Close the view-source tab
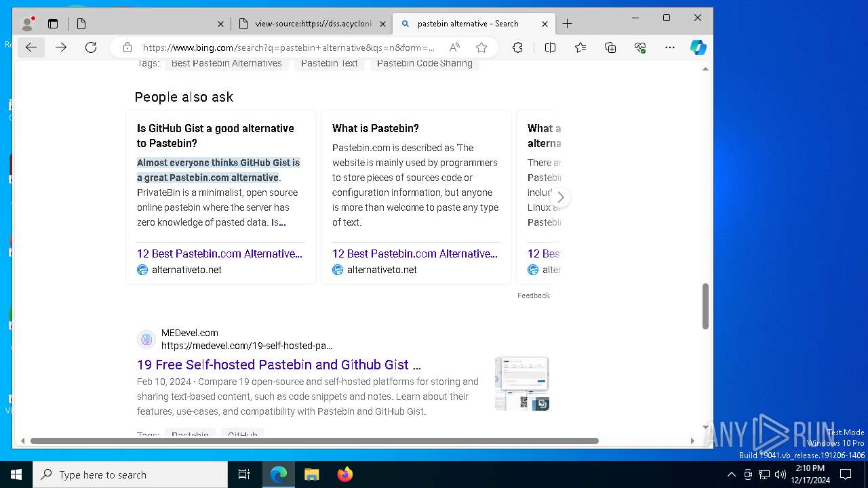Image resolution: width=868 pixels, height=488 pixels. pyautogui.click(x=382, y=24)
